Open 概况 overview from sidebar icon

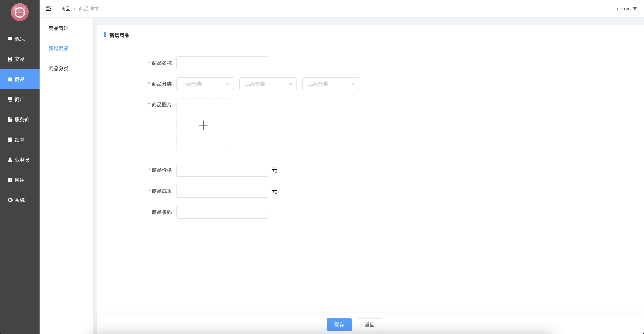coord(10,39)
